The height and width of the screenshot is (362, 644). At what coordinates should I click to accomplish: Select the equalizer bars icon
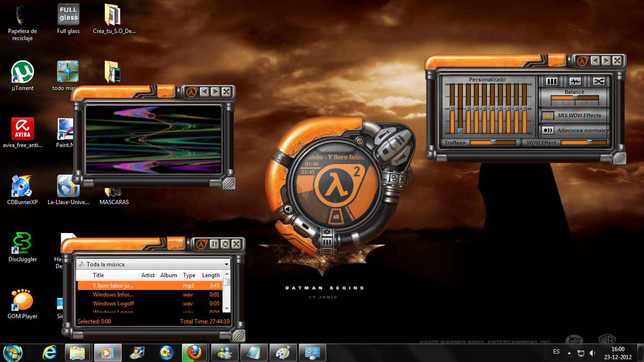pos(552,81)
